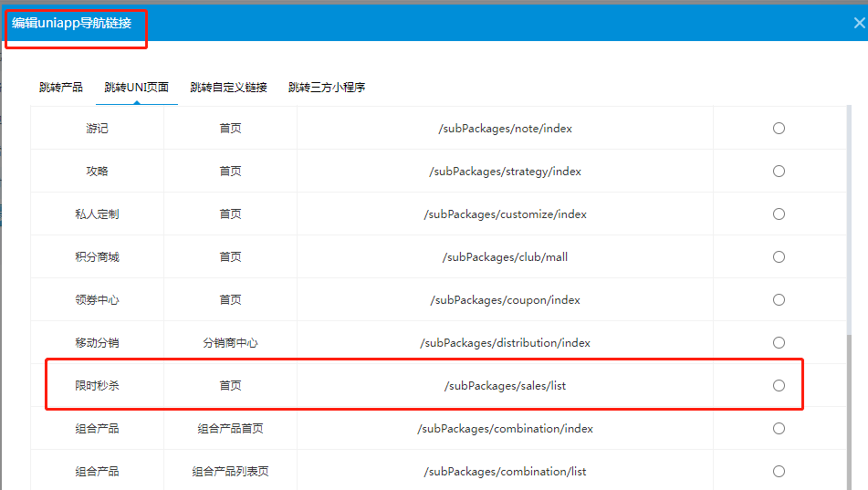Viewport: 868px width, 490px height.
Task: Select radio for combination/index row
Action: (779, 429)
